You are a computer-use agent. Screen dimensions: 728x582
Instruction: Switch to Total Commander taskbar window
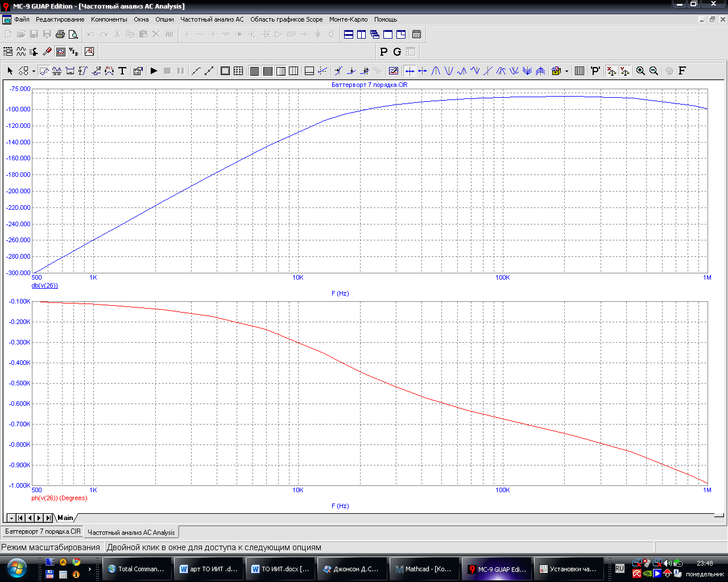[136, 569]
